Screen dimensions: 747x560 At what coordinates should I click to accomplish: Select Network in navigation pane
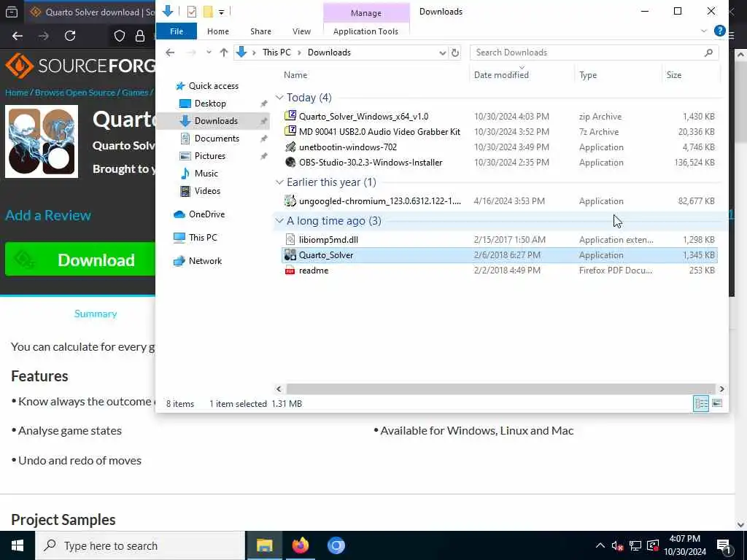pos(205,260)
